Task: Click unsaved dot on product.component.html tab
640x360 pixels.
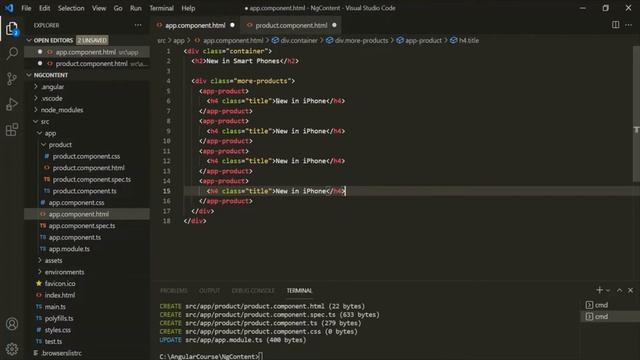Action: [334, 25]
